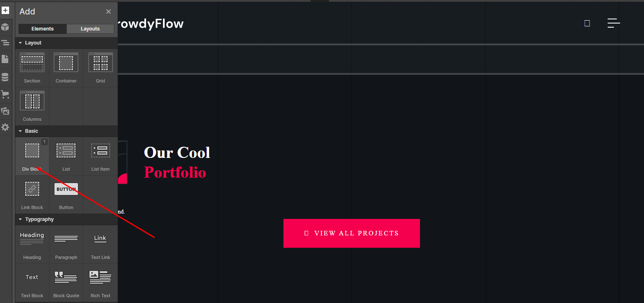Open the Add elements panel icon
The image size is (644, 303).
pos(5,10)
